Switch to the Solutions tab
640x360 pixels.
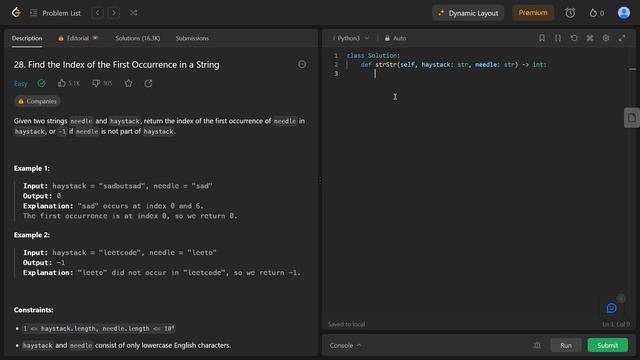(138, 38)
